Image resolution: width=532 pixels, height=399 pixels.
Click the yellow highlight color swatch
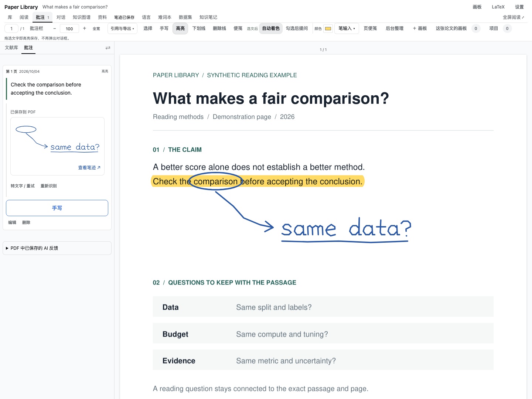pos(328,28)
